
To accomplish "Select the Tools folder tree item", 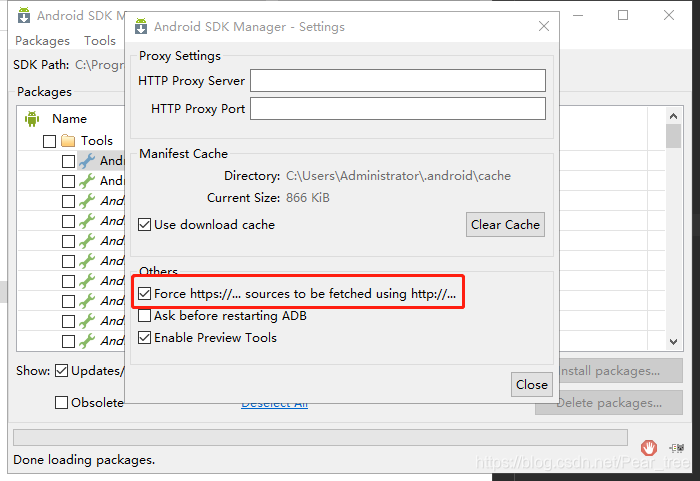I will 96,141.
